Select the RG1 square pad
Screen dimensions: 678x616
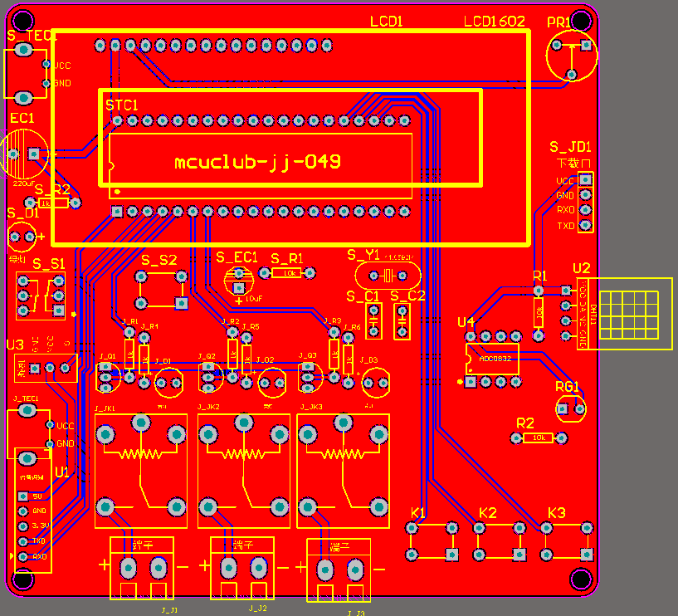[562, 408]
